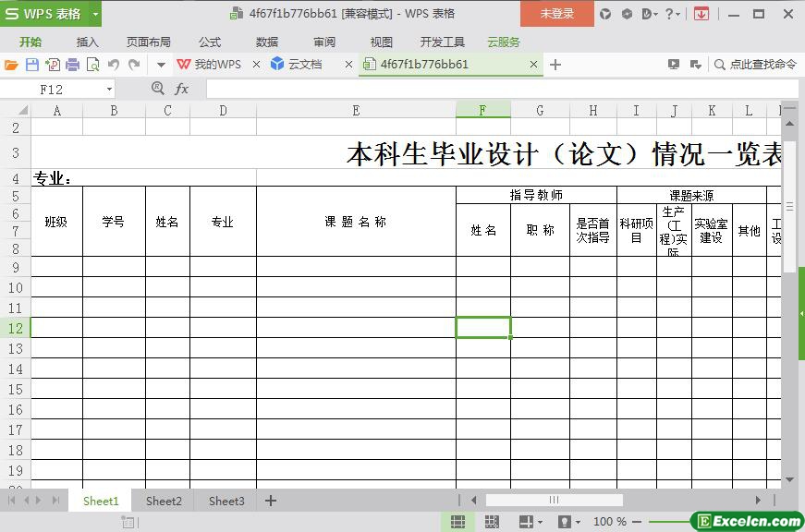Click the zoom out minus button
The width and height of the screenshot is (805, 532).
[x=637, y=522]
